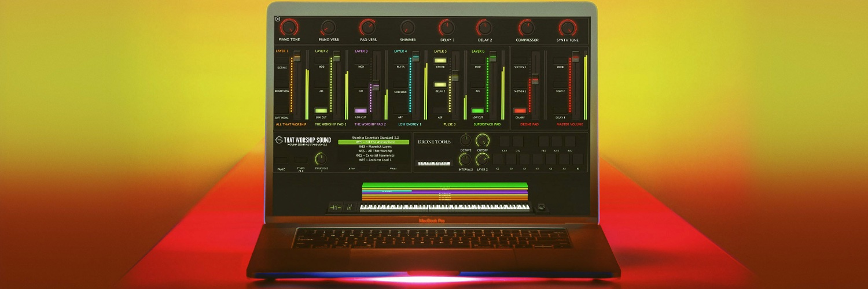The image size is (868, 289).
Task: Click the Drone Pad volume fader handle
Action: [535, 79]
